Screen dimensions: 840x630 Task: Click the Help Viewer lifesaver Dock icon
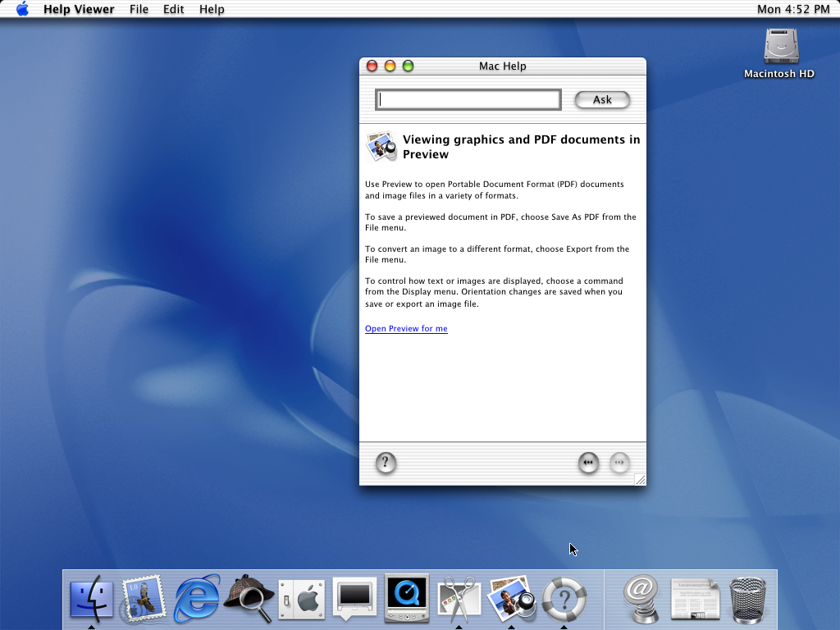564,599
